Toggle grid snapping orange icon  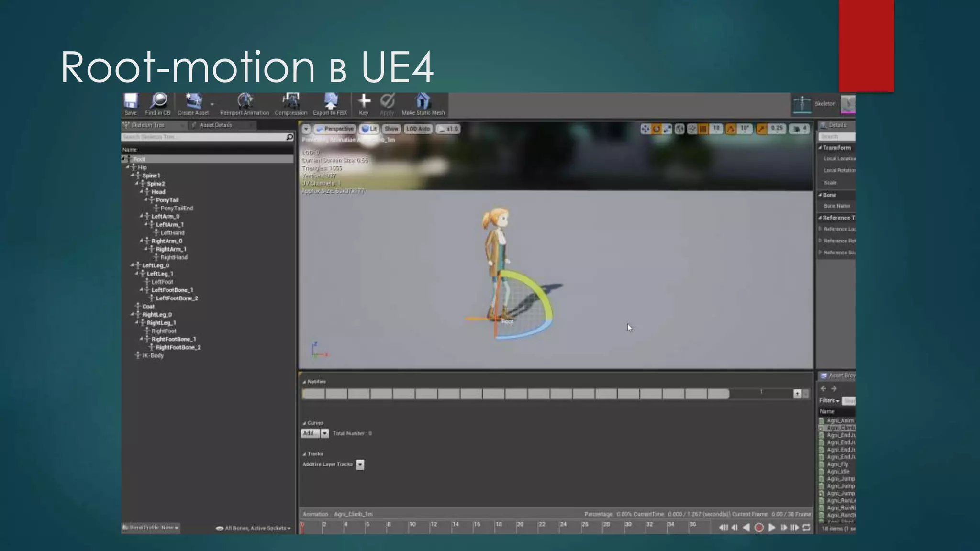tap(703, 129)
